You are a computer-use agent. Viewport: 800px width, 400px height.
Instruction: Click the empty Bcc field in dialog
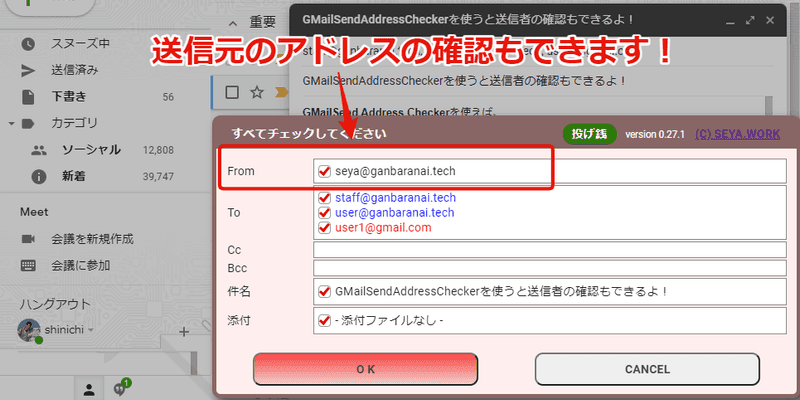[x=549, y=268]
